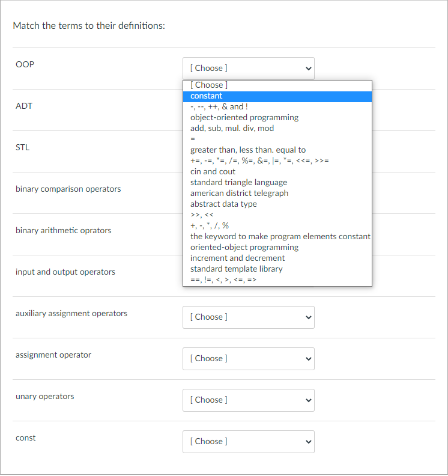Choose the keyword to make elements constant option
Image resolution: width=448 pixels, height=476 pixels.
click(x=280, y=237)
